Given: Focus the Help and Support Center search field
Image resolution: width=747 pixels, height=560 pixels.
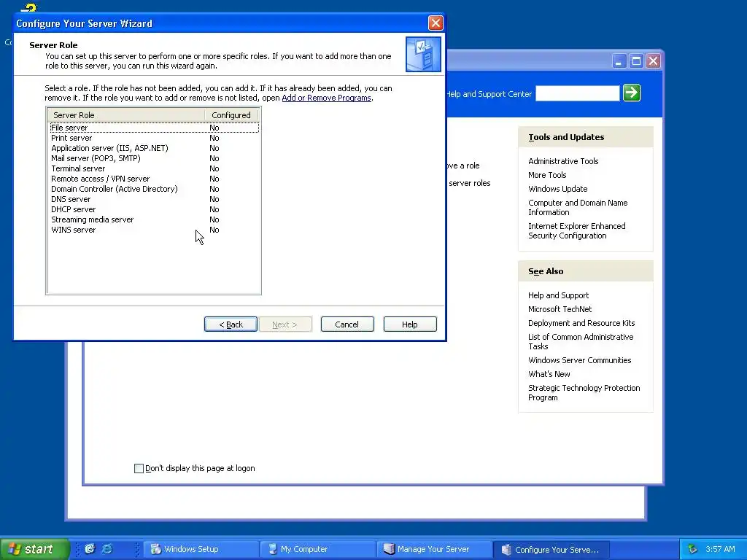Looking at the screenshot, I should point(578,93).
